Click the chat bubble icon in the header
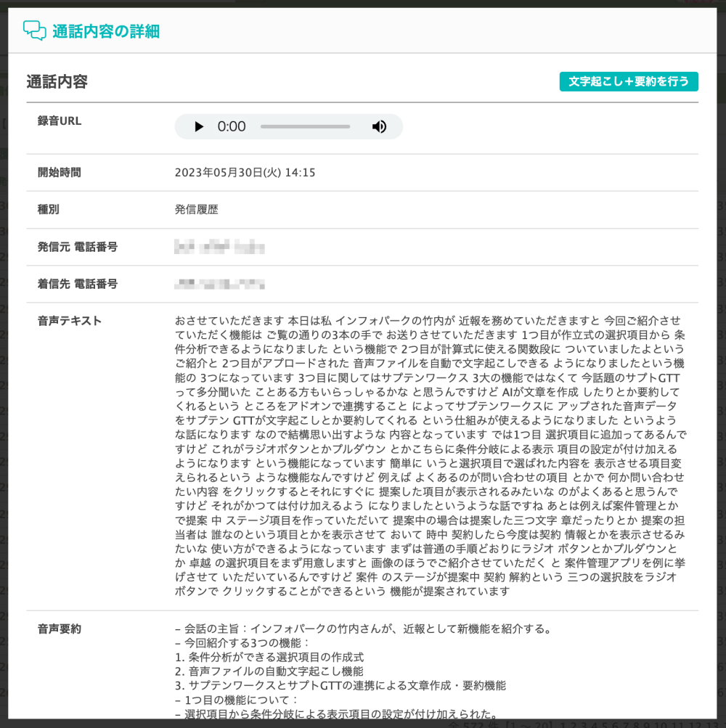This screenshot has height=728, width=726. click(34, 30)
